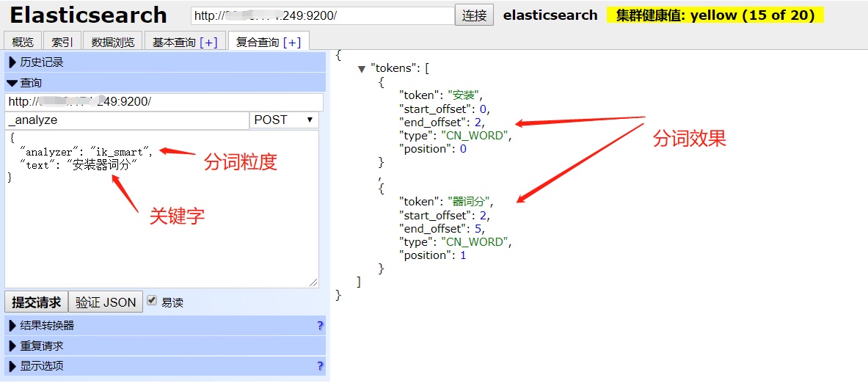Focus the cluster URL field at top
868x383 pixels.
[x=322, y=15]
